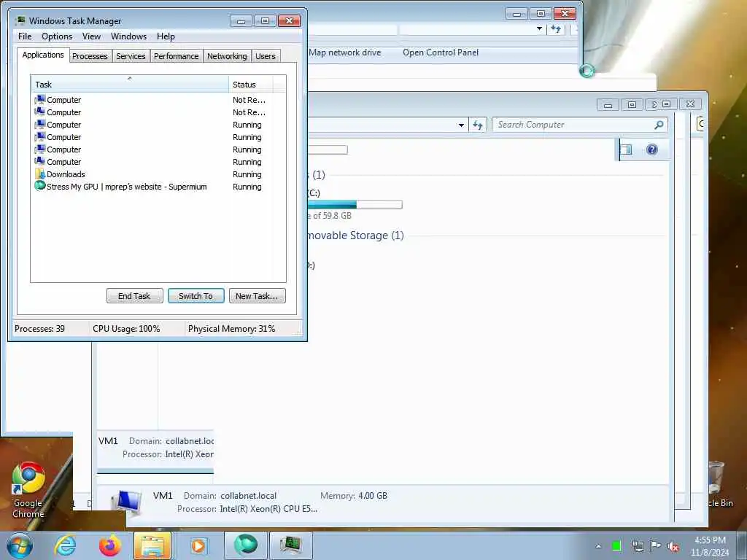Click the Supermium icon in task list
Viewport: 747px width, 560px height.
point(40,186)
